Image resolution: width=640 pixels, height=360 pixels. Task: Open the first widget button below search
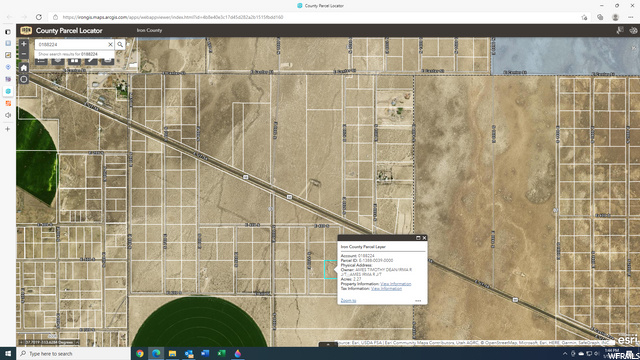[x=41, y=61]
